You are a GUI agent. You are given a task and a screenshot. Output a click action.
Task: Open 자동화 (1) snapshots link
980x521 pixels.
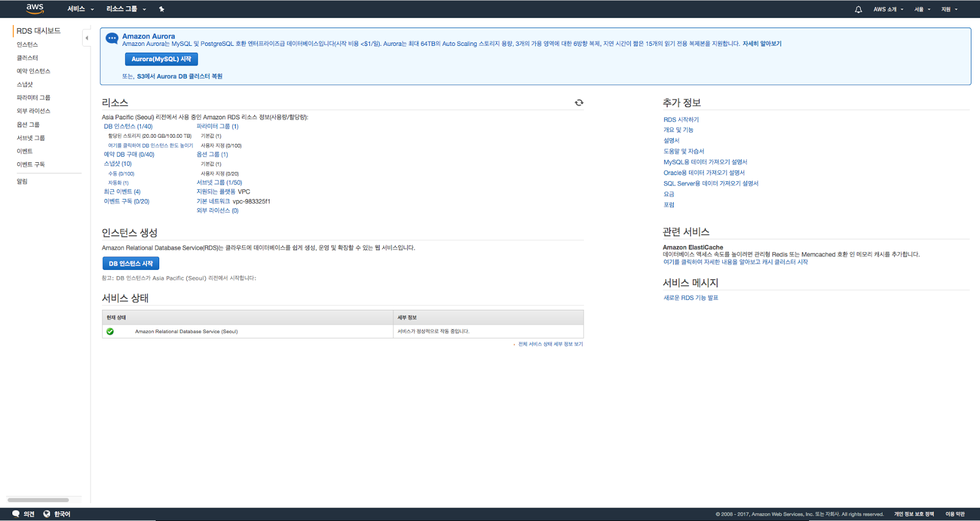coord(118,183)
